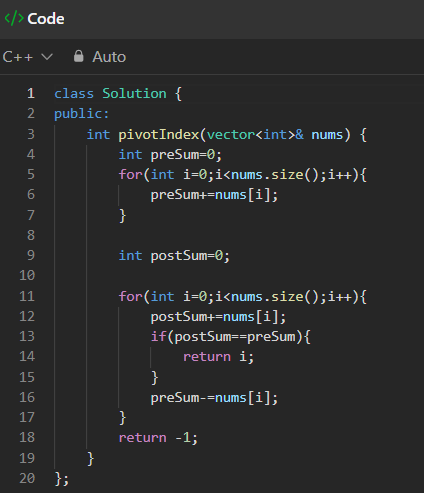The width and height of the screenshot is (424, 493).
Task: Click the Auto label
Action: (x=109, y=57)
